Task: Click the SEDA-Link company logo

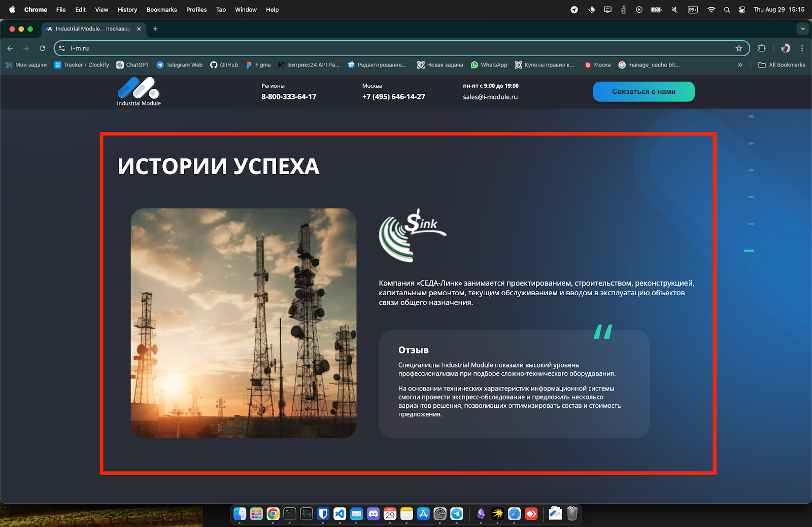Action: (x=413, y=235)
